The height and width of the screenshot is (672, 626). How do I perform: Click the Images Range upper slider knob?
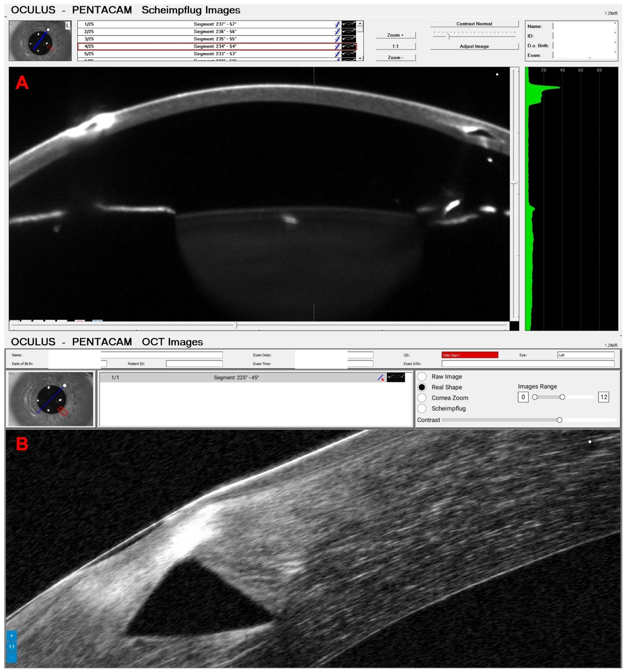point(562,397)
